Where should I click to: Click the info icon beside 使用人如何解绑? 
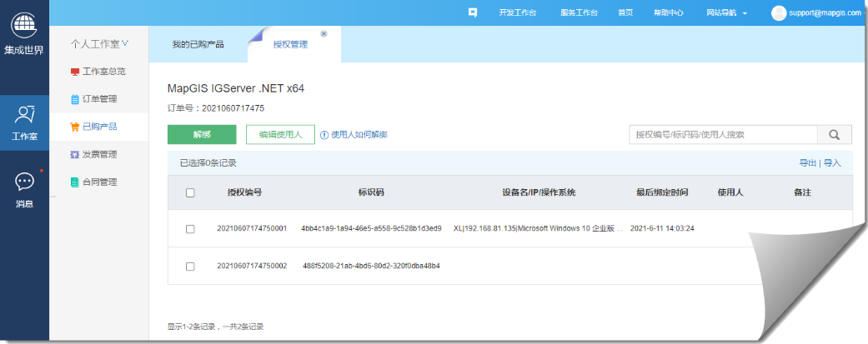[324, 135]
